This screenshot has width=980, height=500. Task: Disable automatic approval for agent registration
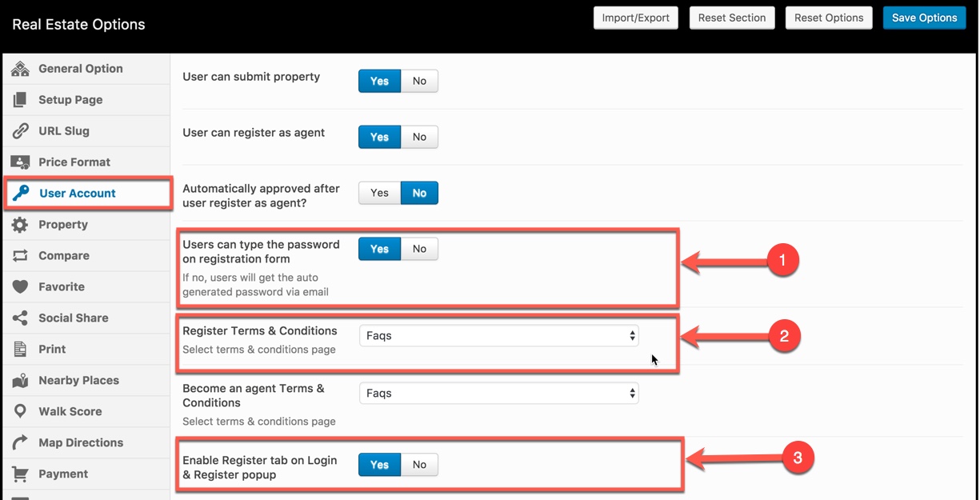click(x=419, y=193)
